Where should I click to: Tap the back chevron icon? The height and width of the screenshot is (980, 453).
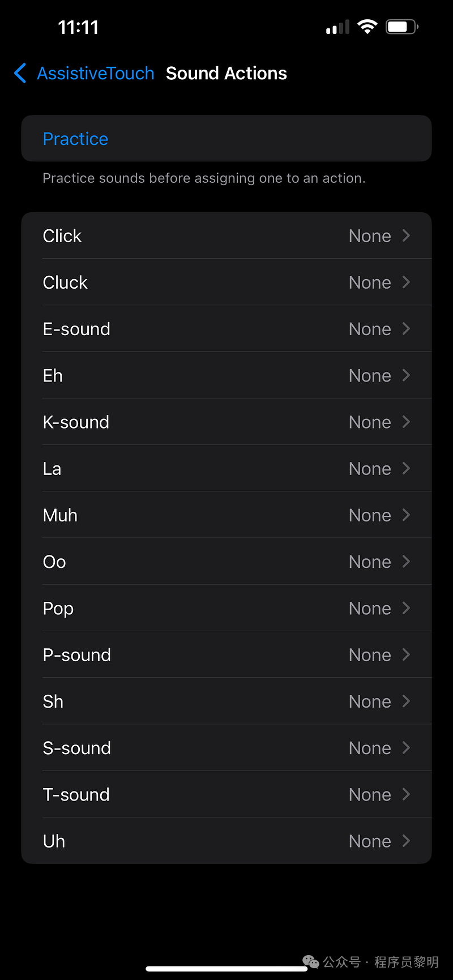(20, 73)
